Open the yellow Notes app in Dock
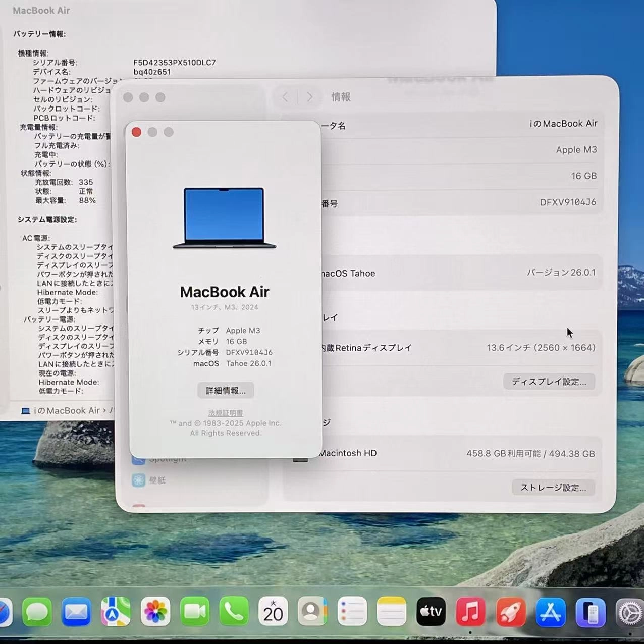644x644 pixels. pyautogui.click(x=392, y=612)
